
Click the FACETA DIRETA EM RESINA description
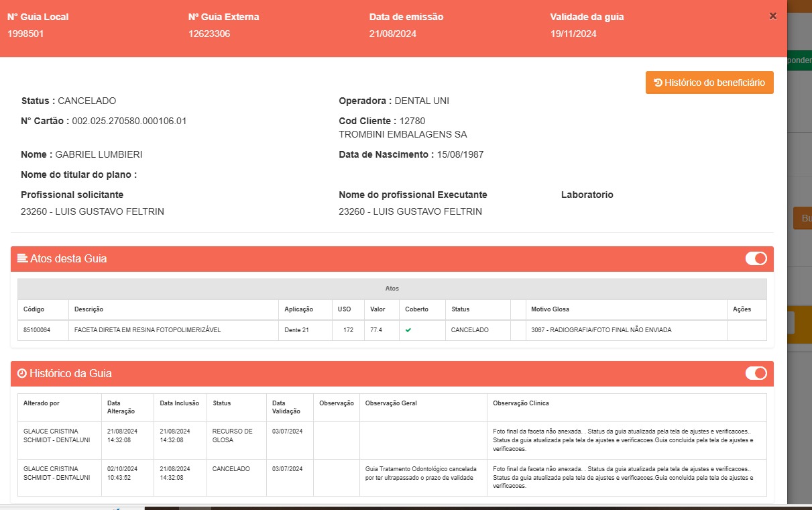coord(148,330)
